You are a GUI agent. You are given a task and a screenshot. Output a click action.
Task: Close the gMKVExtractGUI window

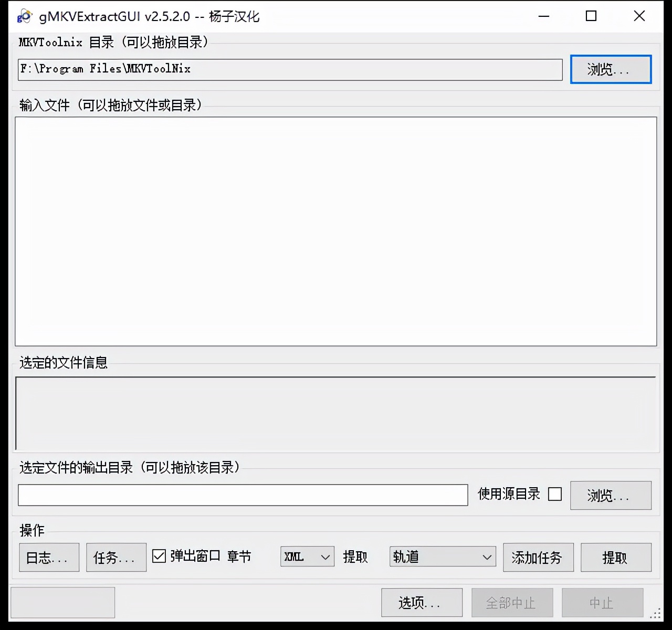pyautogui.click(x=639, y=16)
